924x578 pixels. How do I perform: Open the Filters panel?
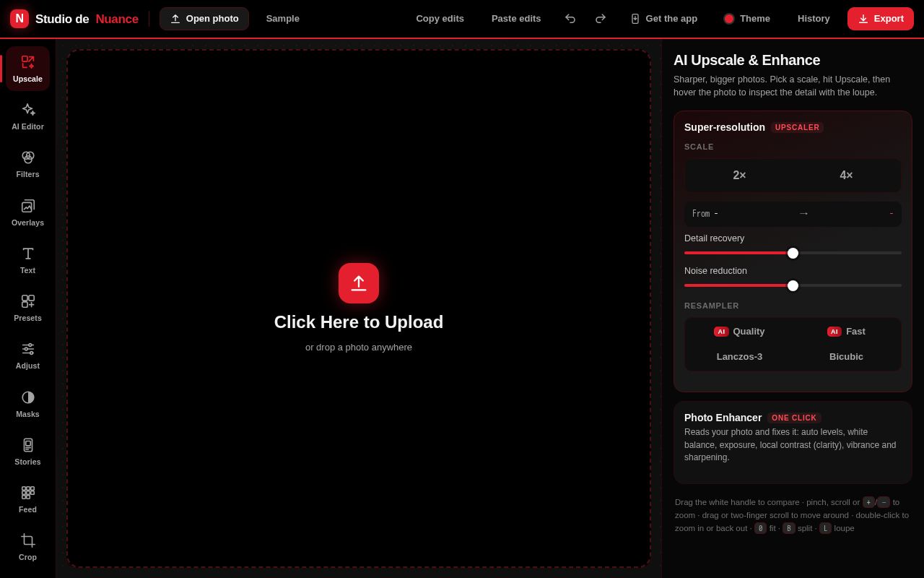[27, 164]
